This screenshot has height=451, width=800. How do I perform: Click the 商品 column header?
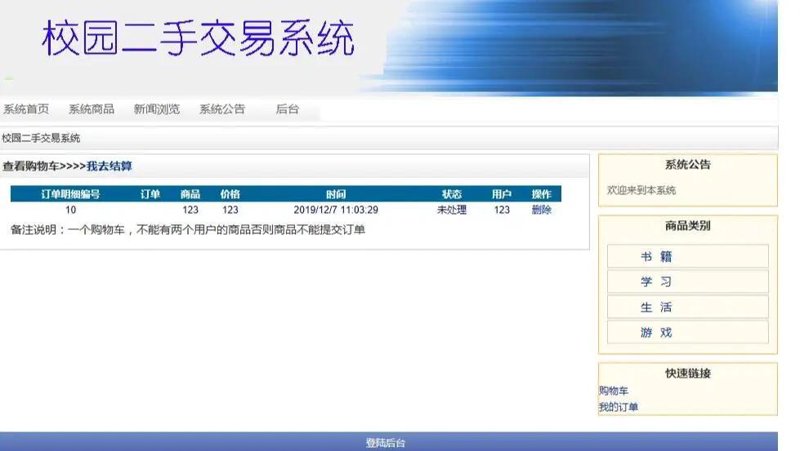190,194
